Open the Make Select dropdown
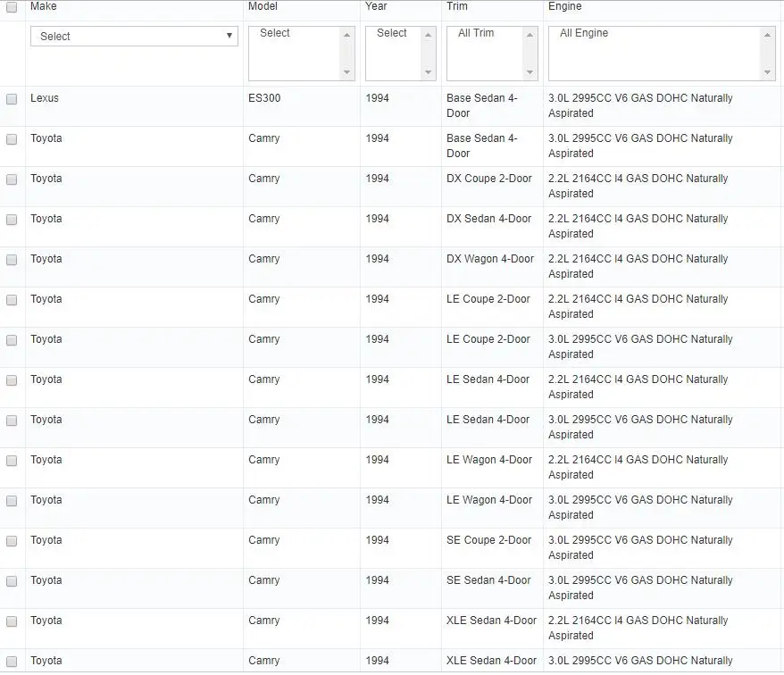This screenshot has width=784, height=675. pos(134,36)
